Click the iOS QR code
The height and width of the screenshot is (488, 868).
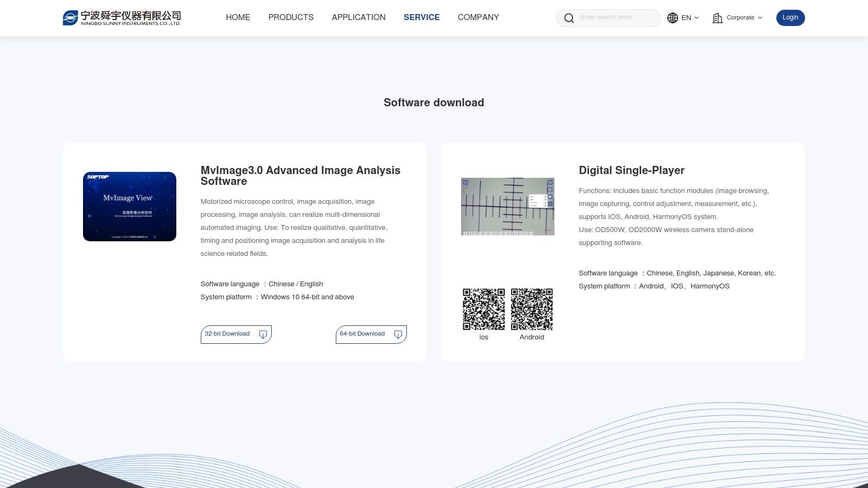(484, 309)
